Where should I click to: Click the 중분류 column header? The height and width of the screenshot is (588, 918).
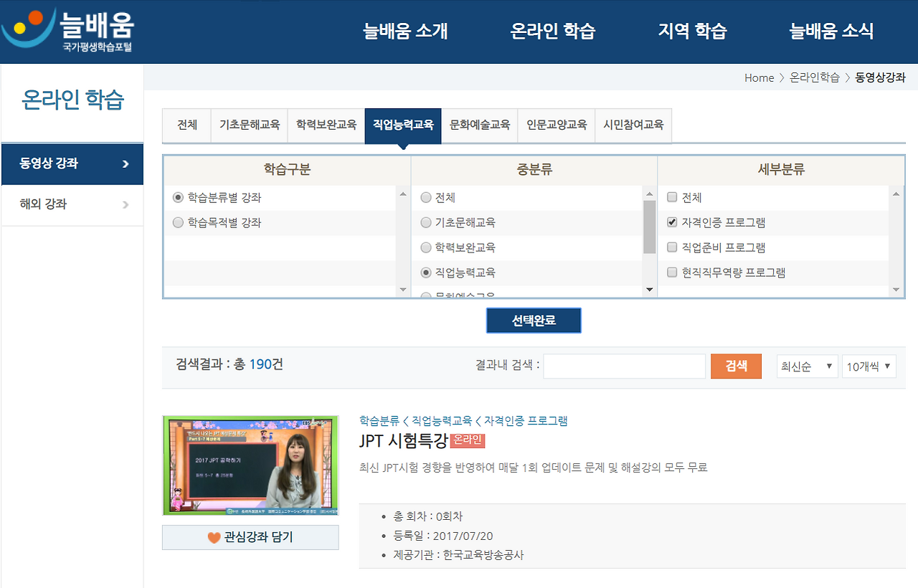coord(534,170)
